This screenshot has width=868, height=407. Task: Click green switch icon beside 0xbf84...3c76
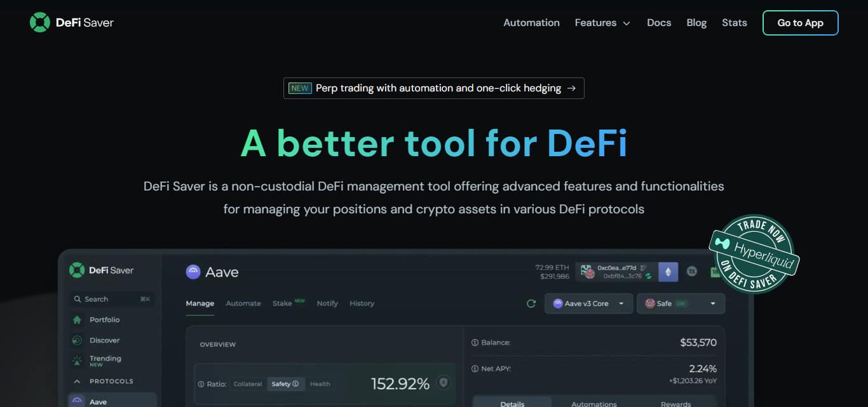[x=648, y=276]
